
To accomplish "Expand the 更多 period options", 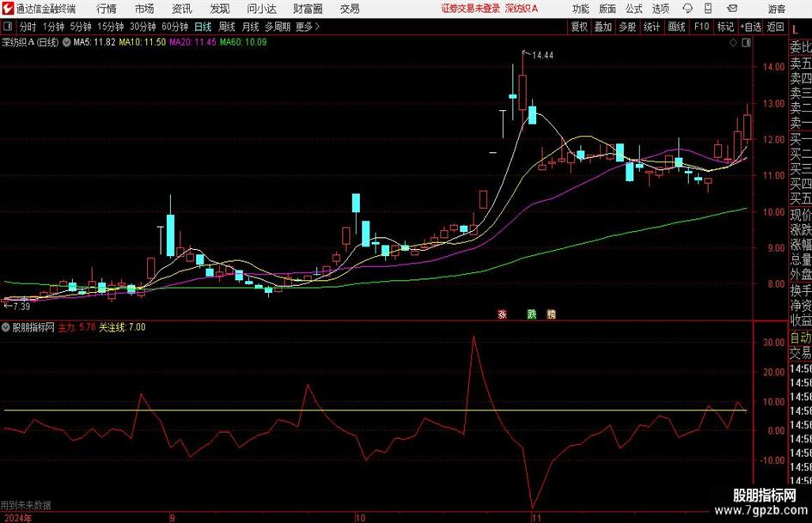I will [x=308, y=27].
